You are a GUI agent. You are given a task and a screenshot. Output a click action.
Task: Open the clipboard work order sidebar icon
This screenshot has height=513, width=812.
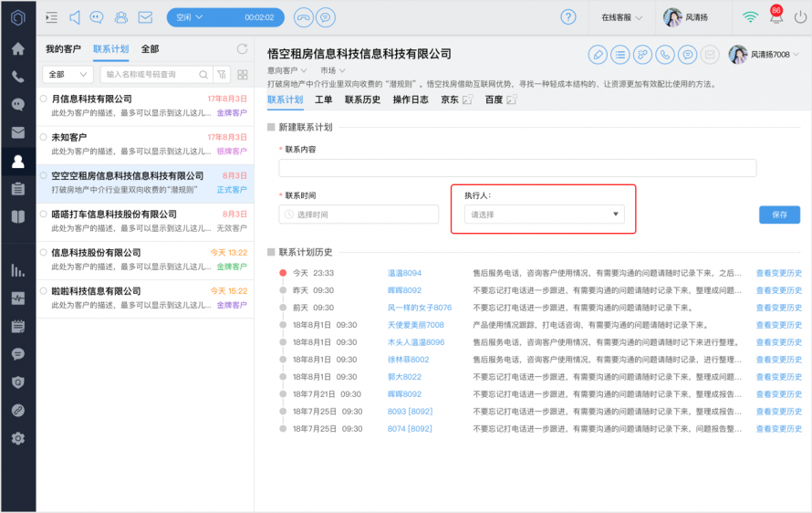click(18, 189)
